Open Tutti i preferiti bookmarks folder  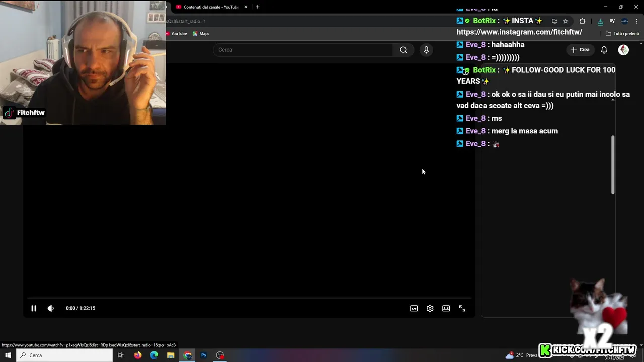(x=622, y=34)
